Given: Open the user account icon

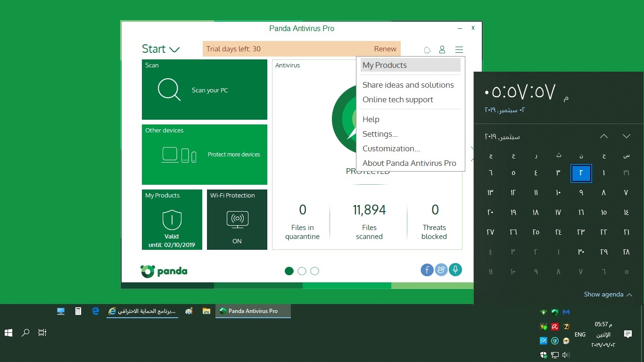Looking at the screenshot, I should pos(442,49).
